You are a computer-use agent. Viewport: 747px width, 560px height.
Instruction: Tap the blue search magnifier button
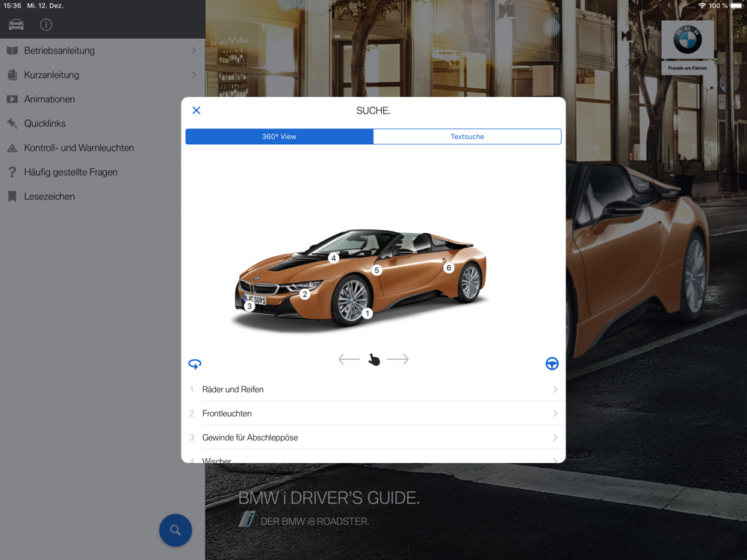(x=176, y=530)
